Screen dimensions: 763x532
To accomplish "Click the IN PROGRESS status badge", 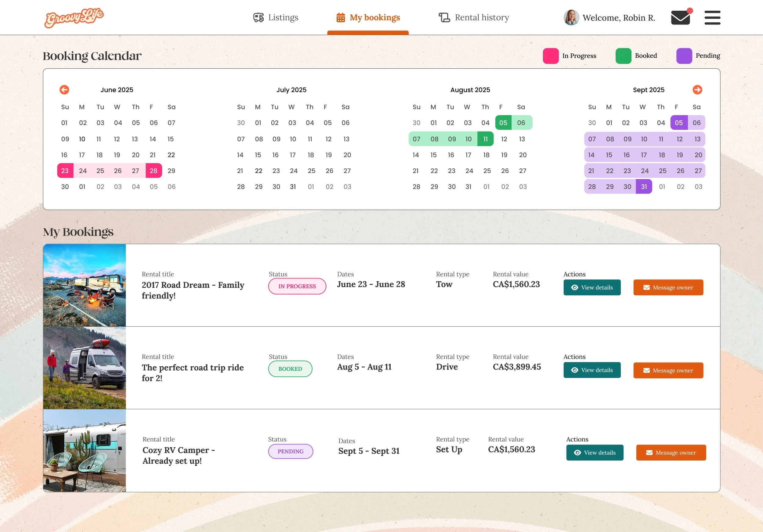I will pyautogui.click(x=297, y=286).
